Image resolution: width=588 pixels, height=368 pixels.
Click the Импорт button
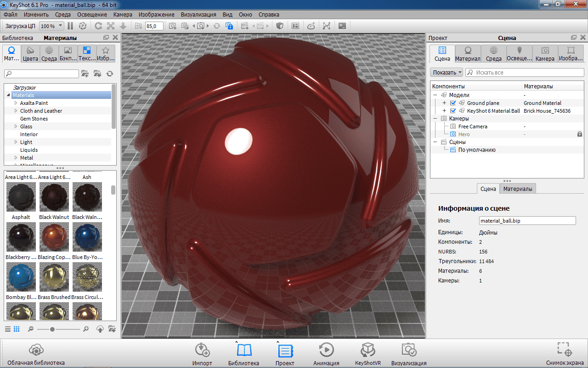pos(202,354)
